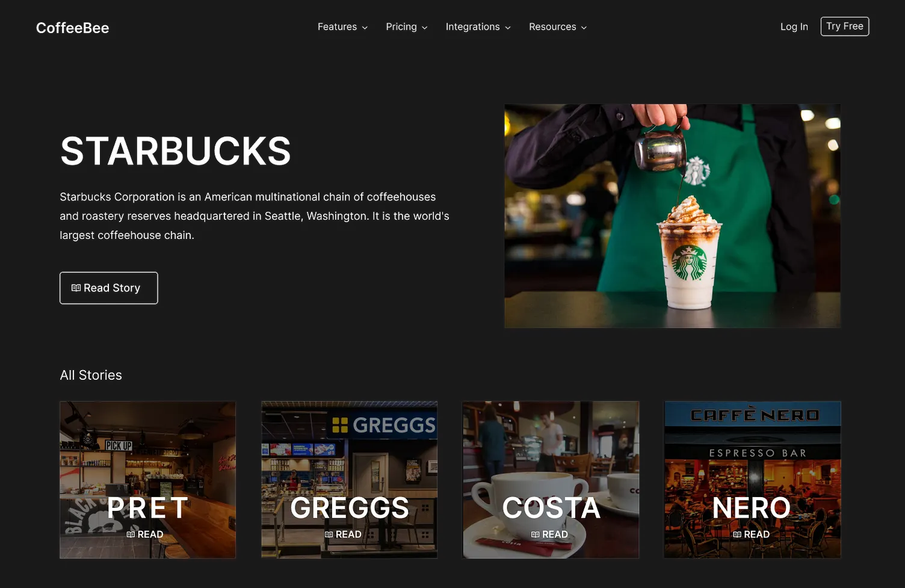Open the Starbucks hero image
Screen dimensions: 905x588
coord(673,216)
